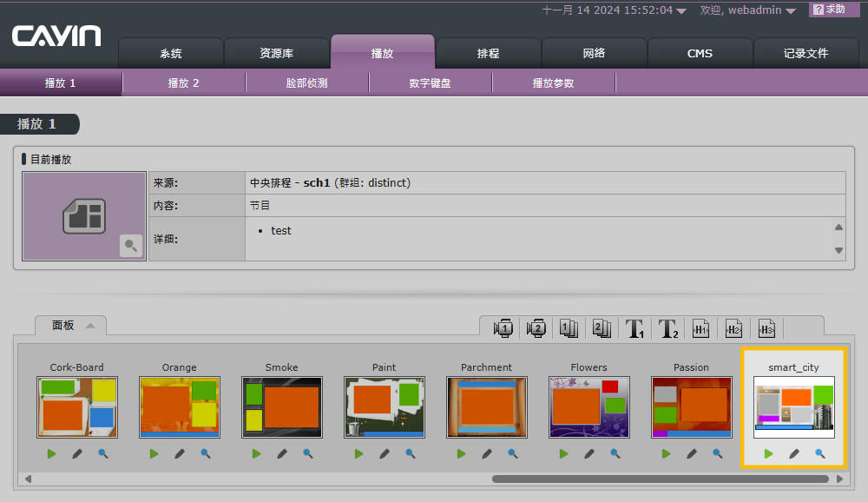Play the Parchment skin
The image size is (868, 502).
[461, 453]
